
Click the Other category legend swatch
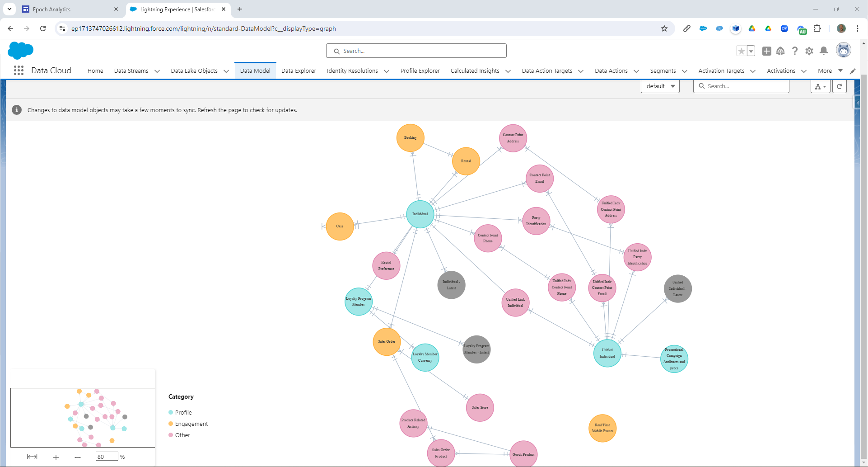coord(171,435)
